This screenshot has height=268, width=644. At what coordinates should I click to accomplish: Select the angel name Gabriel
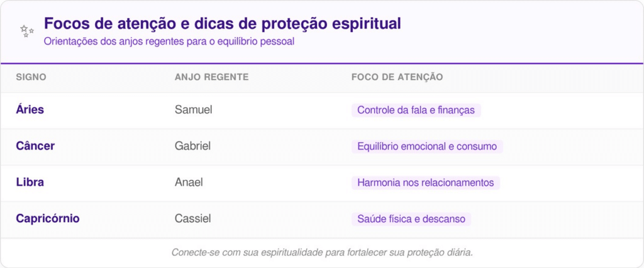[192, 146]
